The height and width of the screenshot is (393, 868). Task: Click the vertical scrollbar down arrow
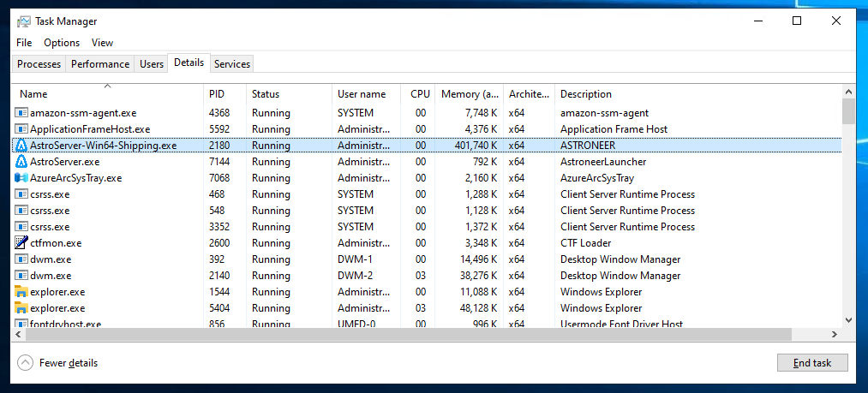[848, 320]
